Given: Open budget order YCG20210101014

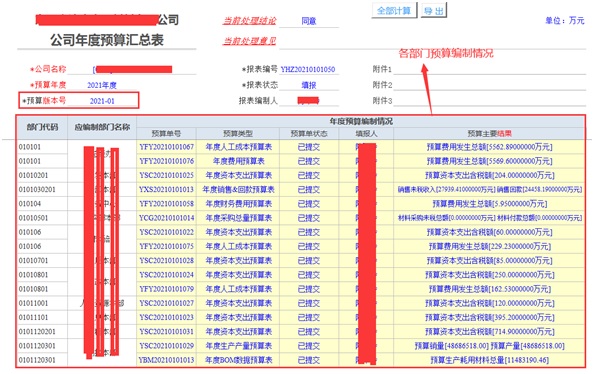Looking at the screenshot, I should click(x=166, y=218).
